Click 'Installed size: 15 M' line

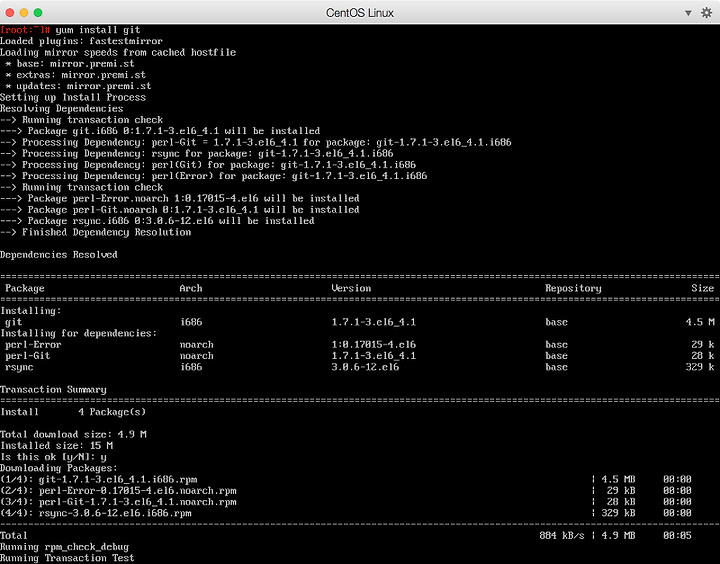56,446
